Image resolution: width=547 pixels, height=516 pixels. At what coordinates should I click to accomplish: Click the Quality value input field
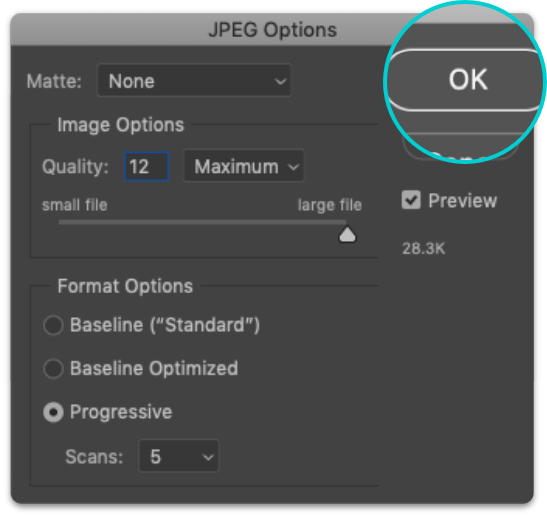[147, 166]
